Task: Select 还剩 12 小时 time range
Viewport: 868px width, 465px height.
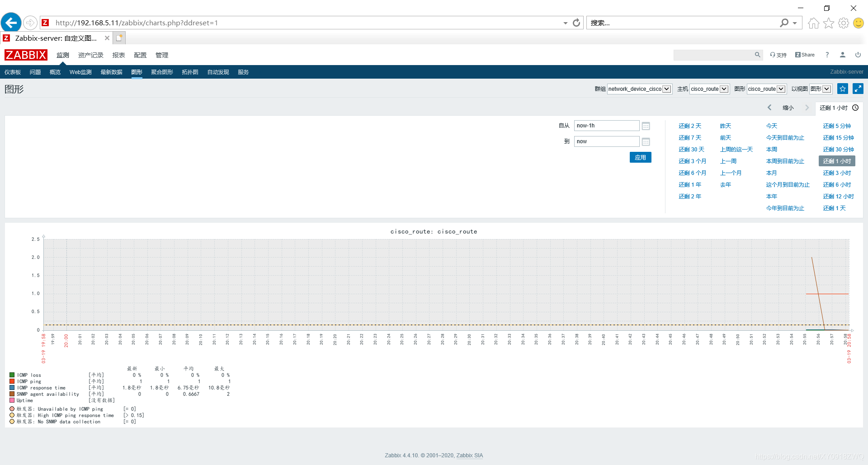Action: click(838, 197)
